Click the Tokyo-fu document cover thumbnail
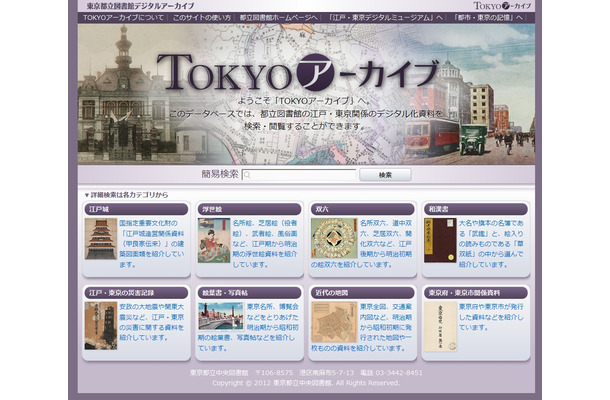 (x=440, y=327)
